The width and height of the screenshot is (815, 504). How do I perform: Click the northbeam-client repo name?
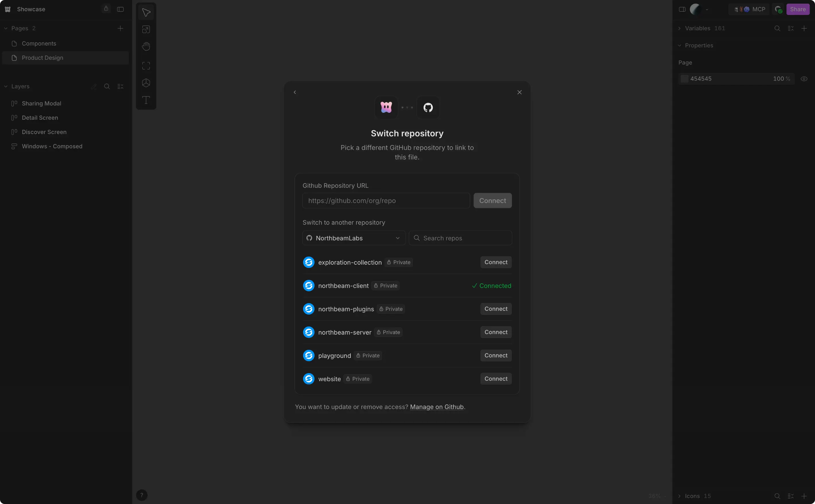(x=343, y=286)
